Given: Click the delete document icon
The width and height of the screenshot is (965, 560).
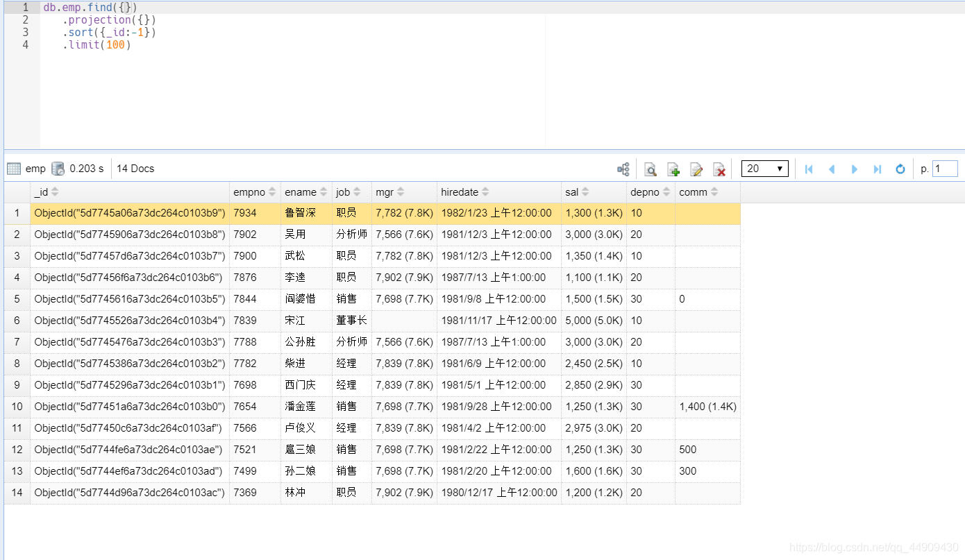Looking at the screenshot, I should [x=719, y=169].
